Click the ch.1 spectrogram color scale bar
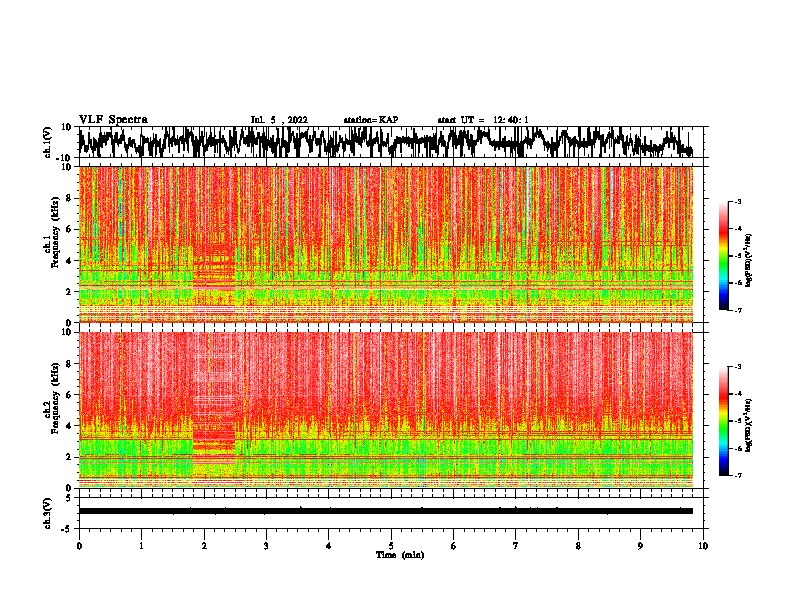Screen dimensions: 792x612 coord(723,256)
